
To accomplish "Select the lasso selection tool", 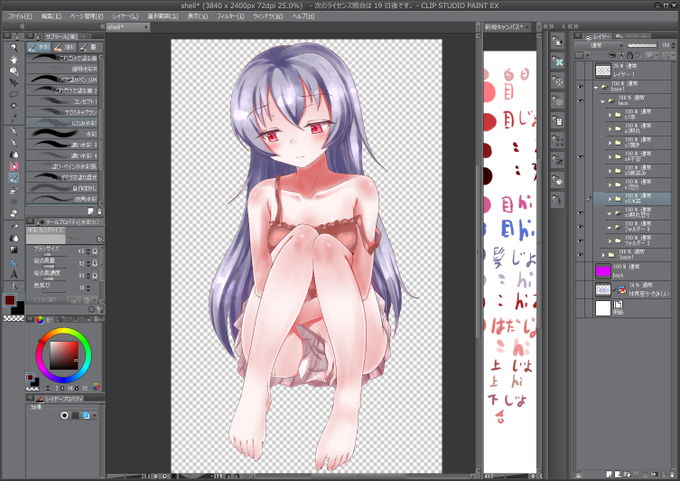I will click(x=14, y=94).
